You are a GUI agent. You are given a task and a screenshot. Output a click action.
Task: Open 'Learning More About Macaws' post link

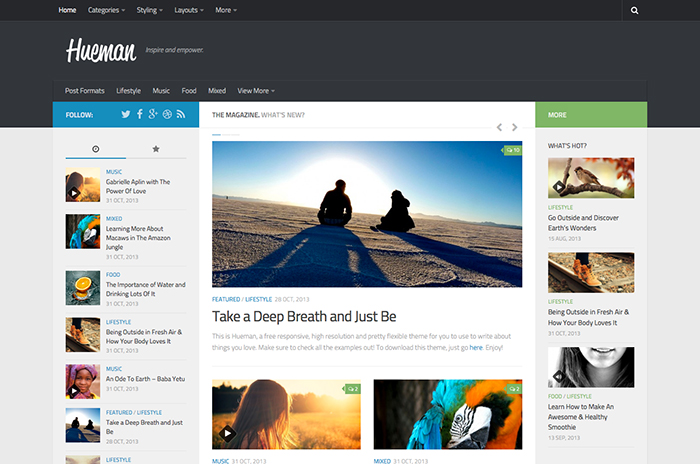(x=138, y=238)
